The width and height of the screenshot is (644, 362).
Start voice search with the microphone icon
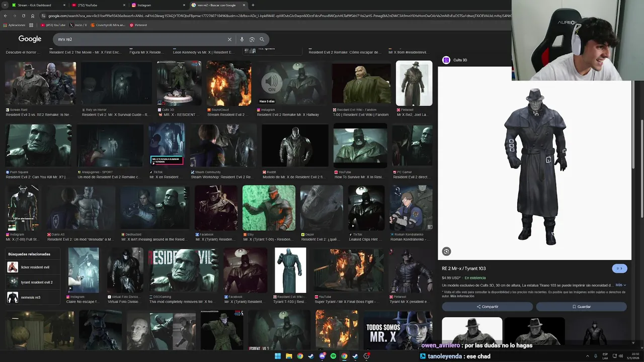[x=242, y=39]
